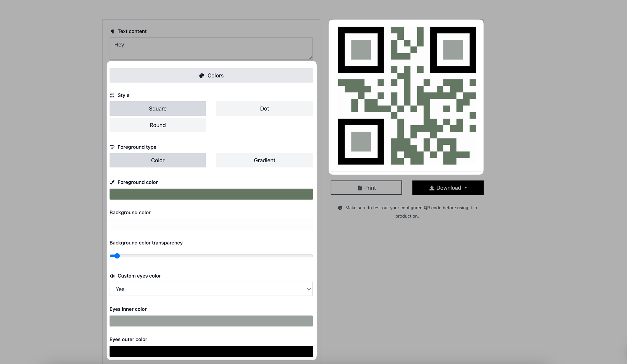This screenshot has width=627, height=364.
Task: Expand the Download dropdown arrow
Action: click(467, 188)
